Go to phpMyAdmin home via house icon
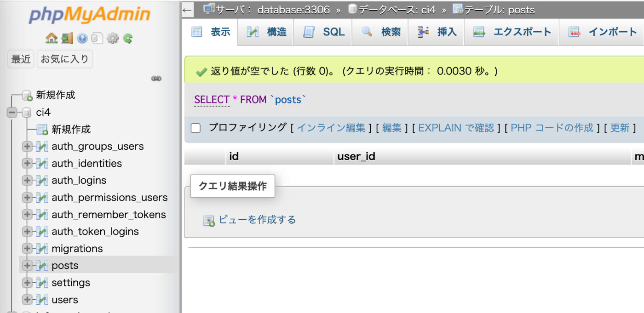 coord(51,39)
